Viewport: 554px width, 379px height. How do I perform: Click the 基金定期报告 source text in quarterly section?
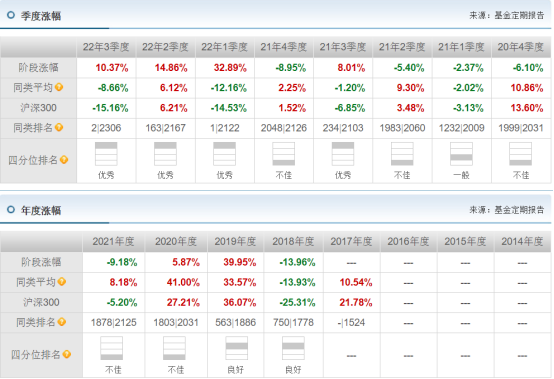pos(519,16)
